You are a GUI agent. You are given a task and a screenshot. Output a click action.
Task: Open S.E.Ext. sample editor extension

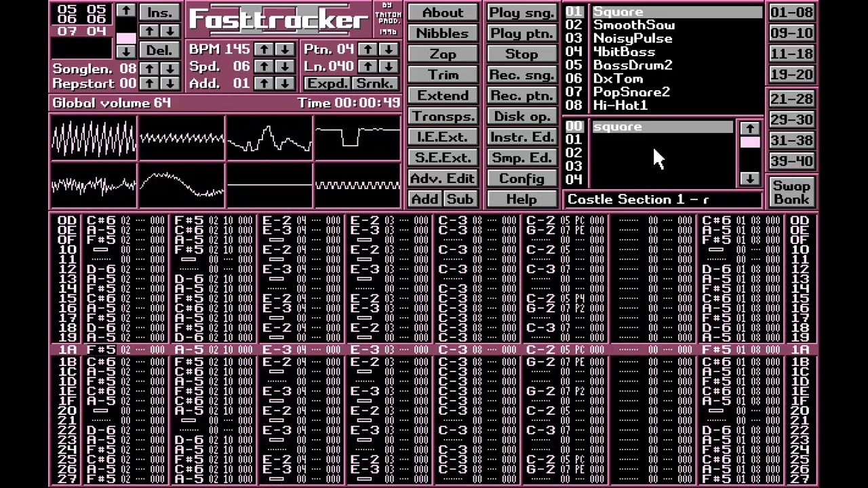(442, 158)
